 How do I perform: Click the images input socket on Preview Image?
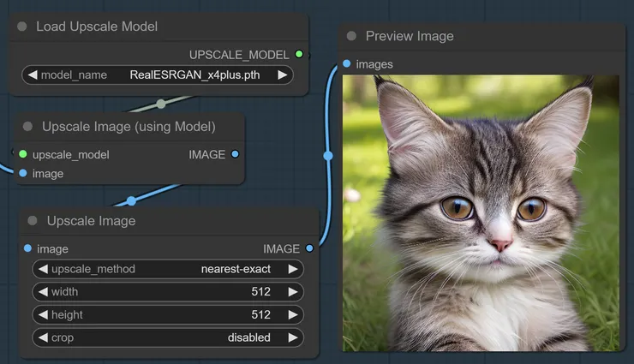pyautogui.click(x=346, y=63)
